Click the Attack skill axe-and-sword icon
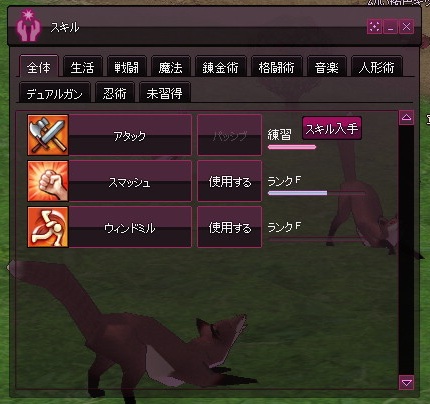The image size is (430, 404). pos(48,135)
